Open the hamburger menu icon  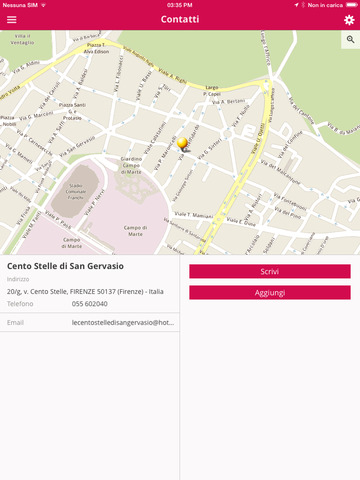(x=12, y=20)
